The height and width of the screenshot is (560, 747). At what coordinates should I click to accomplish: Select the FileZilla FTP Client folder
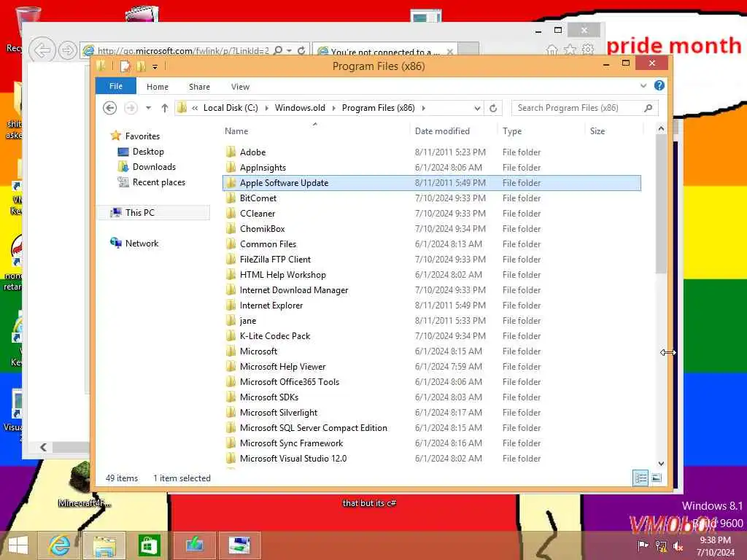click(x=275, y=260)
